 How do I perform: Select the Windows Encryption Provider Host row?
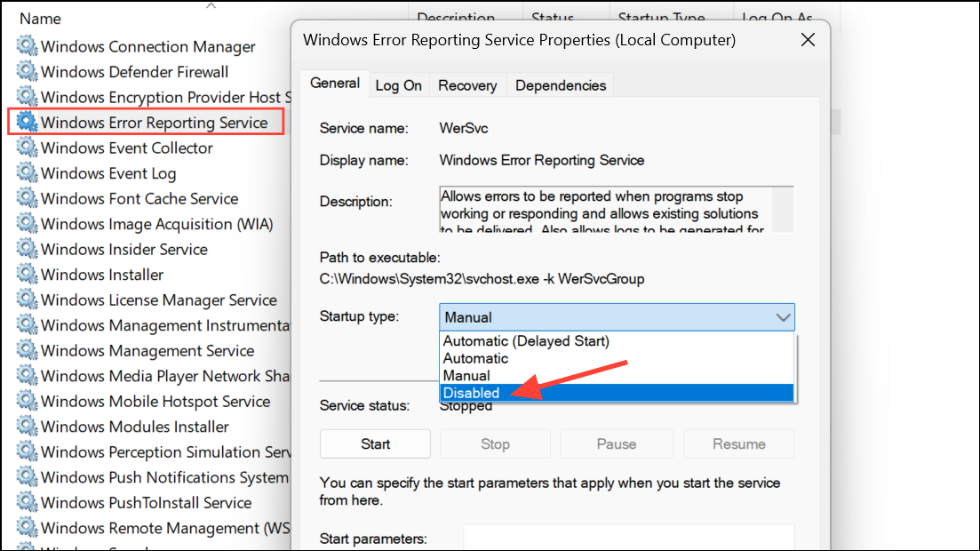[153, 97]
